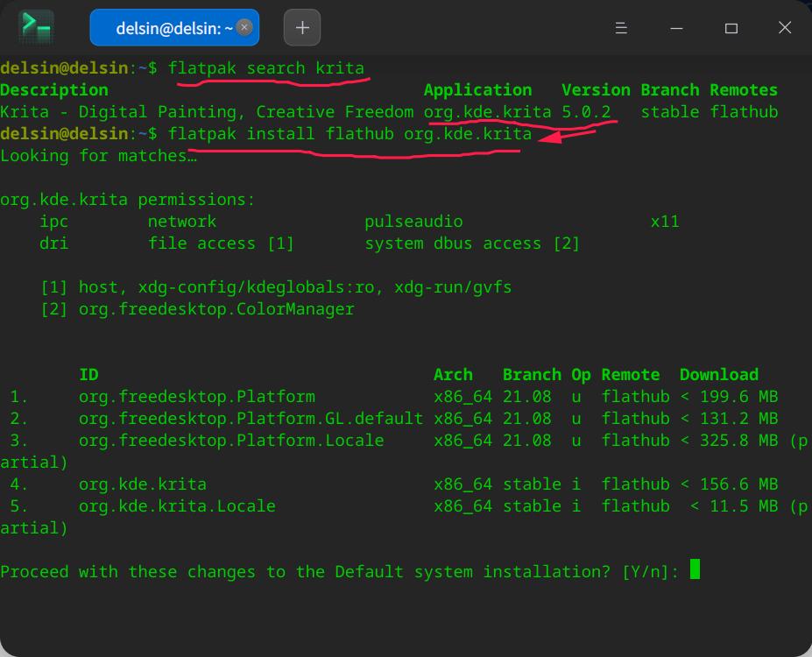Click download size '199.6 MB'
The image size is (812, 657).
738,397
